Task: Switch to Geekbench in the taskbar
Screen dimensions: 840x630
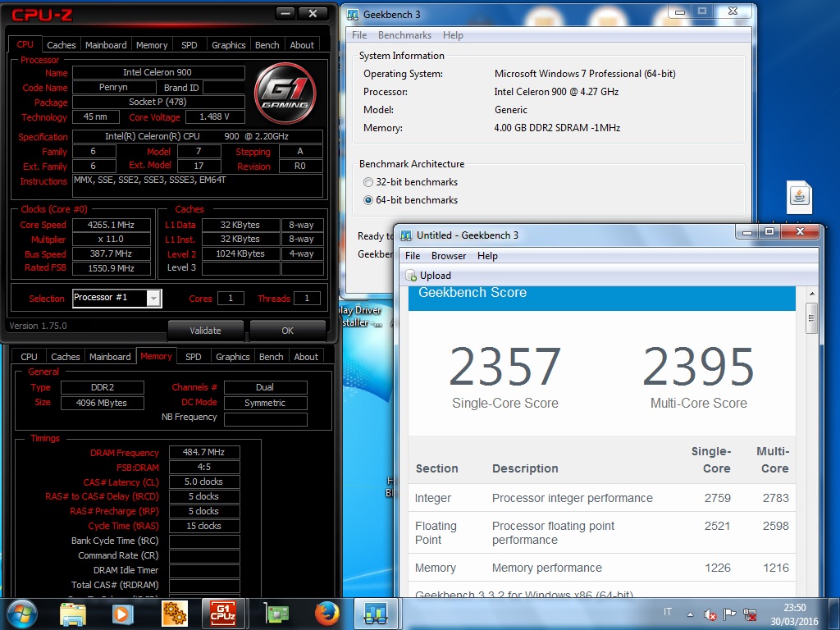Action: 376,614
